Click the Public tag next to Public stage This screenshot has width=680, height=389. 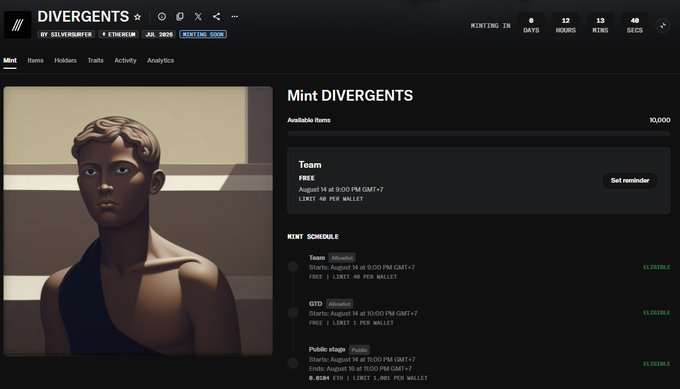tap(360, 350)
